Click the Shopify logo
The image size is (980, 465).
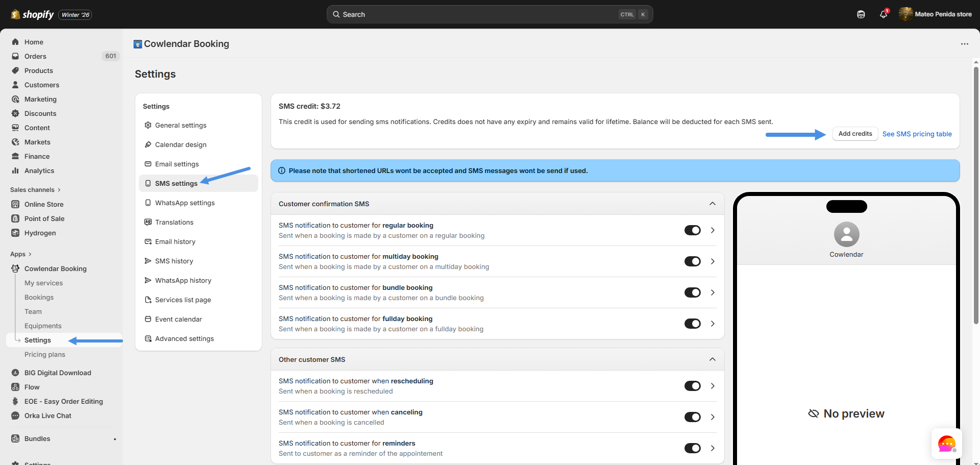coord(33,14)
